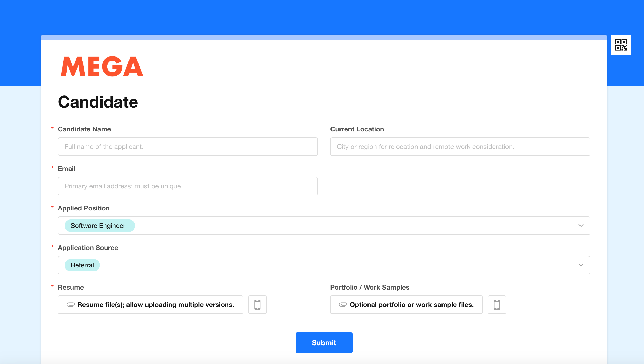Focus the Current Location input field

point(460,147)
